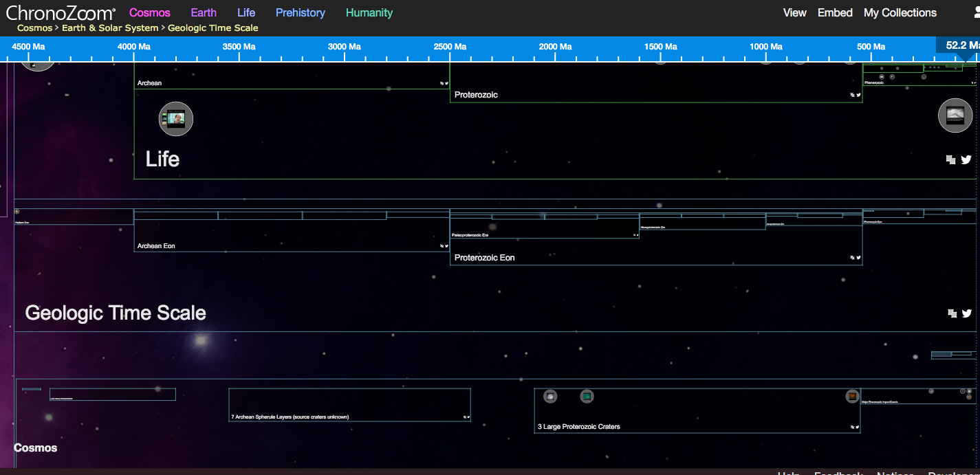Tweet the Archean Eon timeline

(446, 245)
